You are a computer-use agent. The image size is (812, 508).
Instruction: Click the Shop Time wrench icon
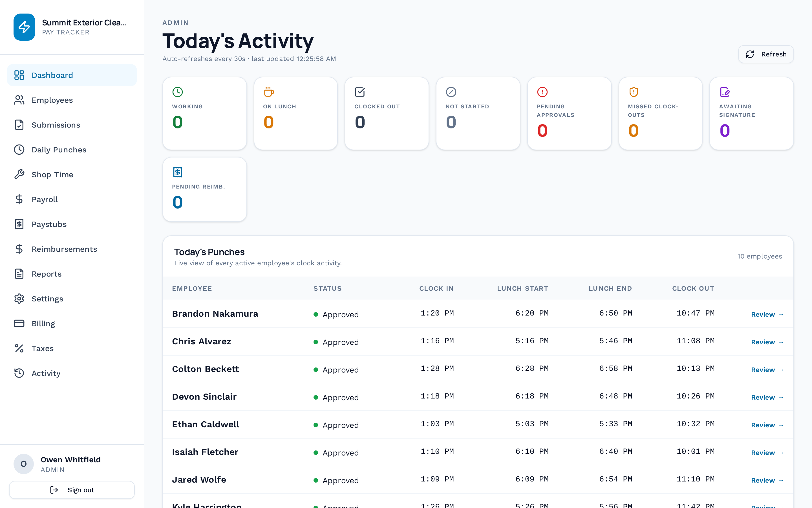tap(19, 174)
